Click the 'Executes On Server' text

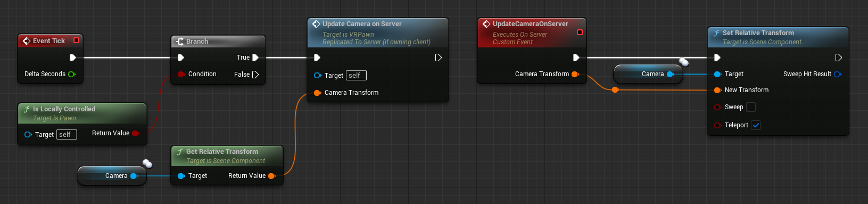coord(520,35)
